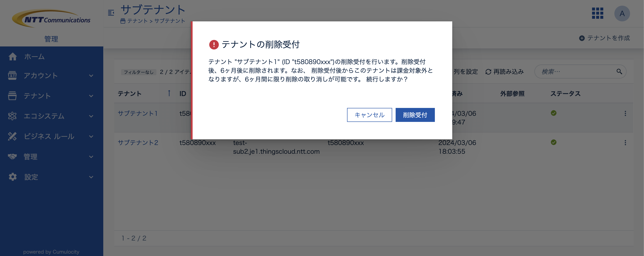The height and width of the screenshot is (256, 644).
Task: Click the テナント column header
Action: coord(129,94)
